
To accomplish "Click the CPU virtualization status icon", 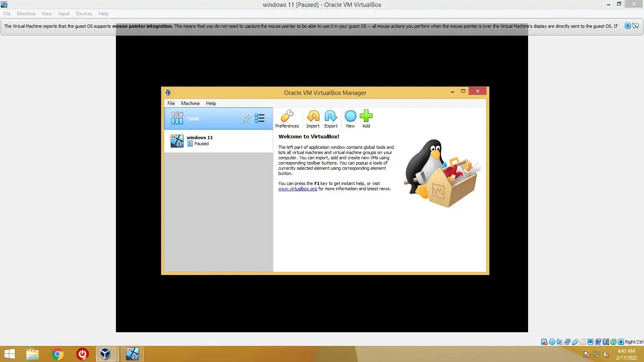I will pyautogui.click(x=605, y=342).
